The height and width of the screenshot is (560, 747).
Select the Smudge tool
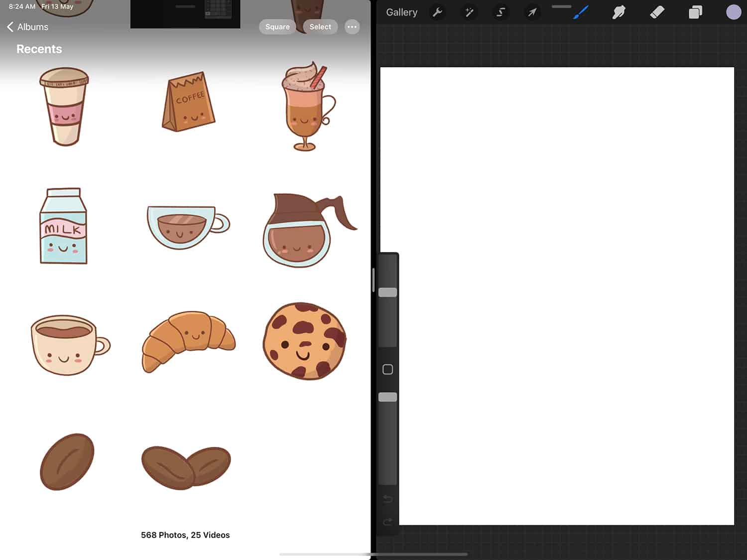(x=619, y=12)
